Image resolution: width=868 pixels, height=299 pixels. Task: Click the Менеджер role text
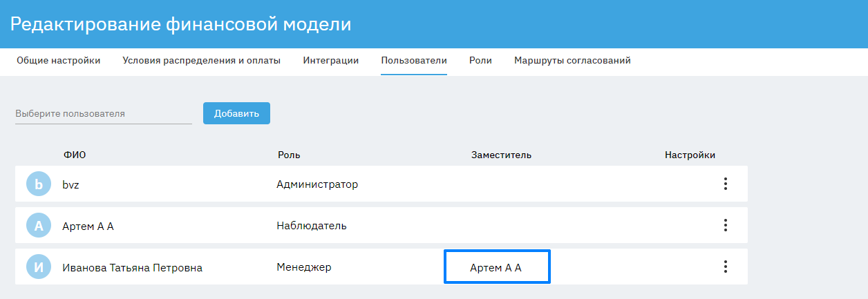coord(304,267)
